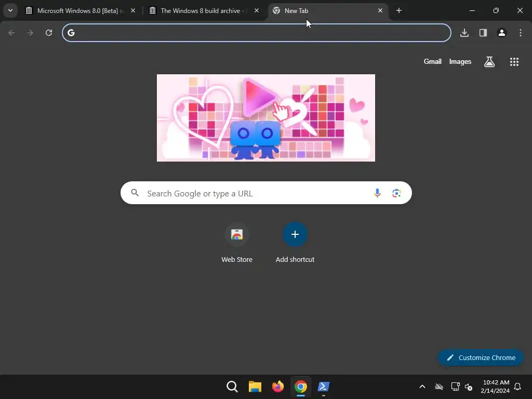Reload the current page
Viewport: 532px width, 399px height.
49,33
